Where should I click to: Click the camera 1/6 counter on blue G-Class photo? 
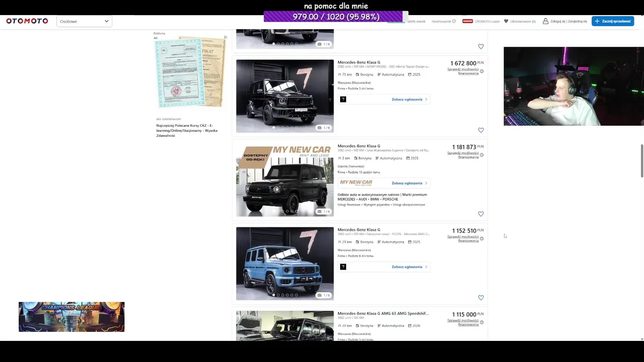click(x=324, y=295)
